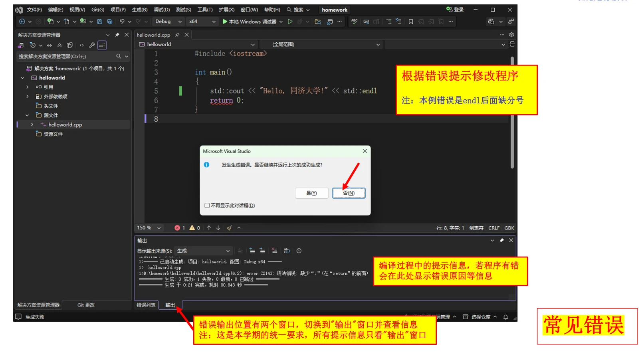Screen dimensions: 644x358
Task: Open the 显示输出来源 生成 dropdown
Action: [x=204, y=251]
